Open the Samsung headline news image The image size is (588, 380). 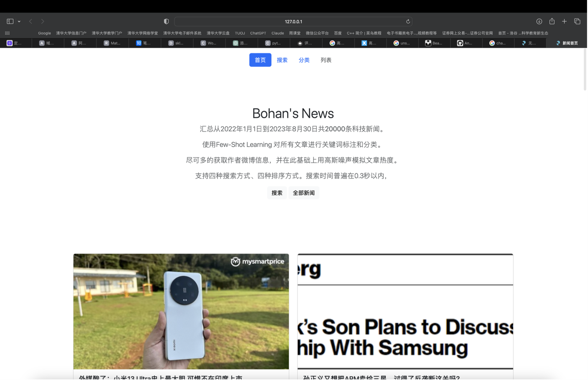pos(405,311)
